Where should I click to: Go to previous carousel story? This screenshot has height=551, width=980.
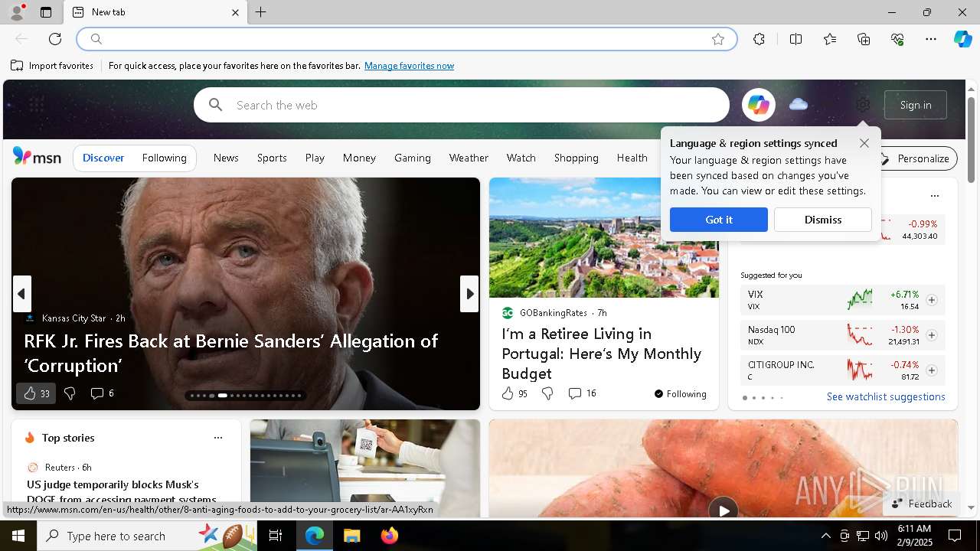point(21,294)
